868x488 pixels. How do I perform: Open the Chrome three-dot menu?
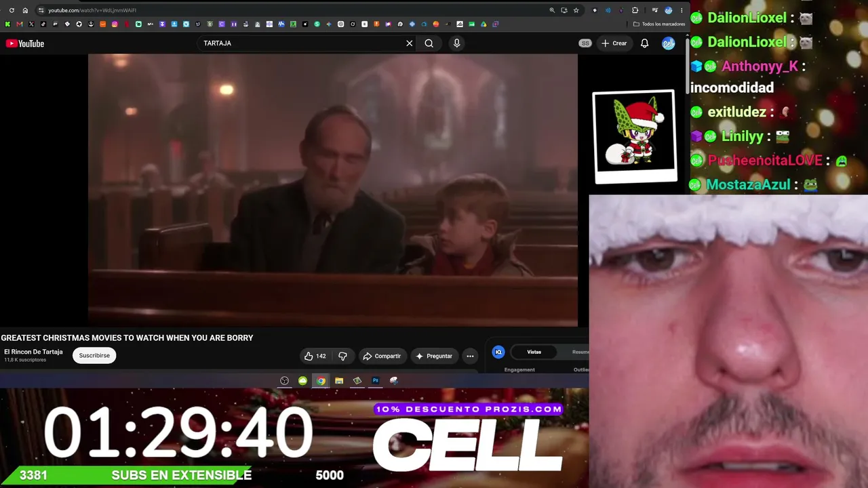tap(682, 10)
